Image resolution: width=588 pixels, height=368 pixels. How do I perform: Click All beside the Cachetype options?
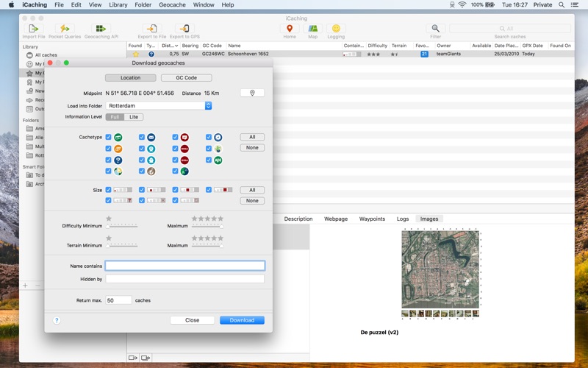tap(252, 137)
